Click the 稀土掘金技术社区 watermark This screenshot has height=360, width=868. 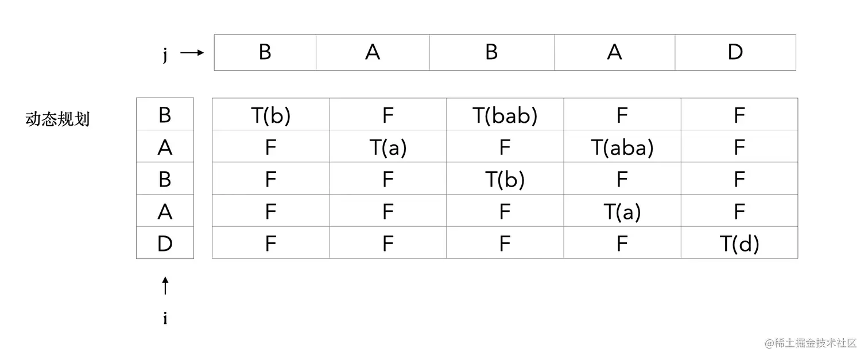pyautogui.click(x=810, y=343)
